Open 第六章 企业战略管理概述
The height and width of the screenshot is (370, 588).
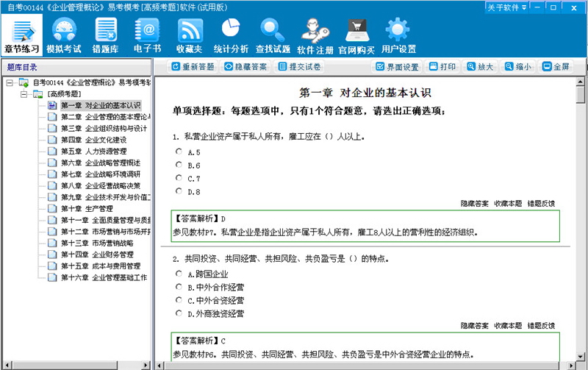coord(101,163)
